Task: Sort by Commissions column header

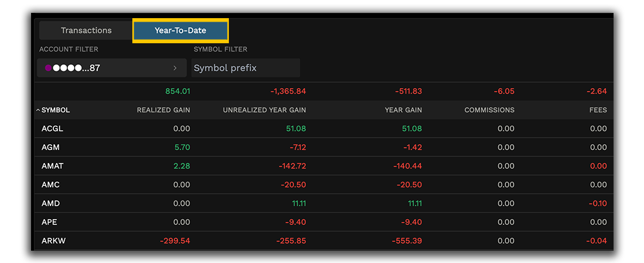Action: point(489,110)
